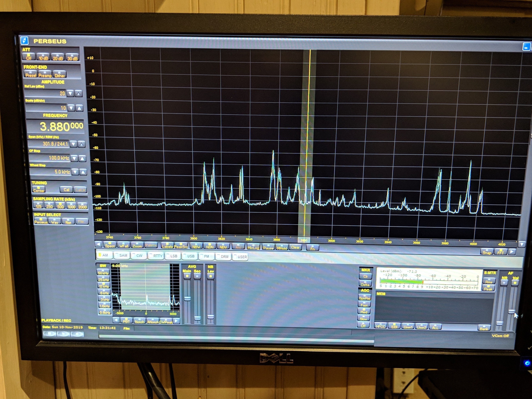Image resolution: width=532 pixels, height=399 pixels.
Task: Adjust the AF Vol slider
Action: pyautogui.click(x=511, y=311)
